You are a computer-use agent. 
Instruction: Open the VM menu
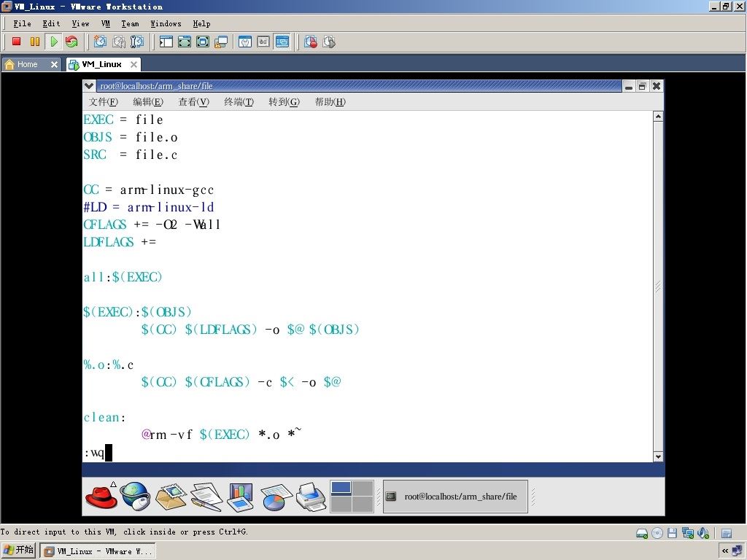pyautogui.click(x=106, y=23)
